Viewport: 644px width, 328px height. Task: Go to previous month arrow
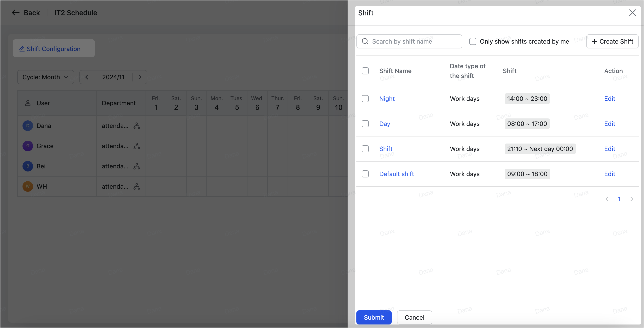click(x=87, y=77)
